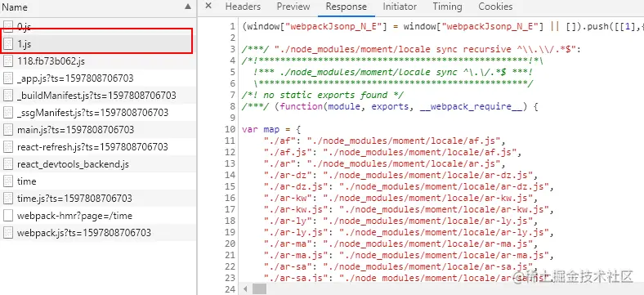This screenshot has height=295, width=644.
Task: Click the file icon beside 118.fb73b062.js
Action: pyautogui.click(x=8, y=61)
